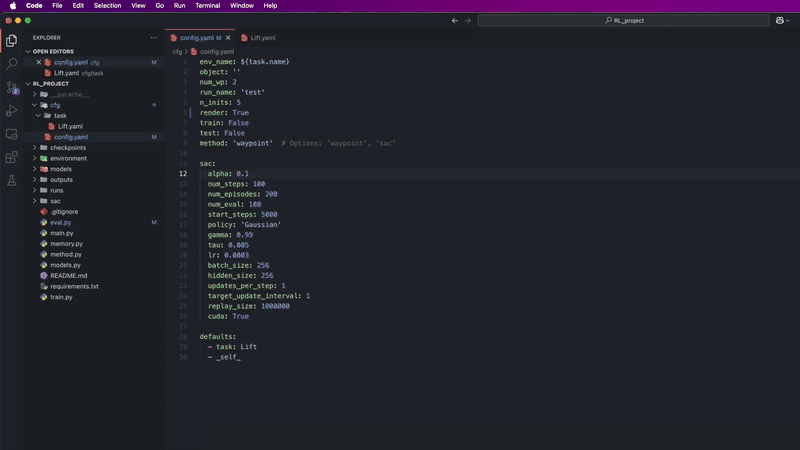Open the Search view icon
Screen dimensions: 800x450
pyautogui.click(x=12, y=64)
